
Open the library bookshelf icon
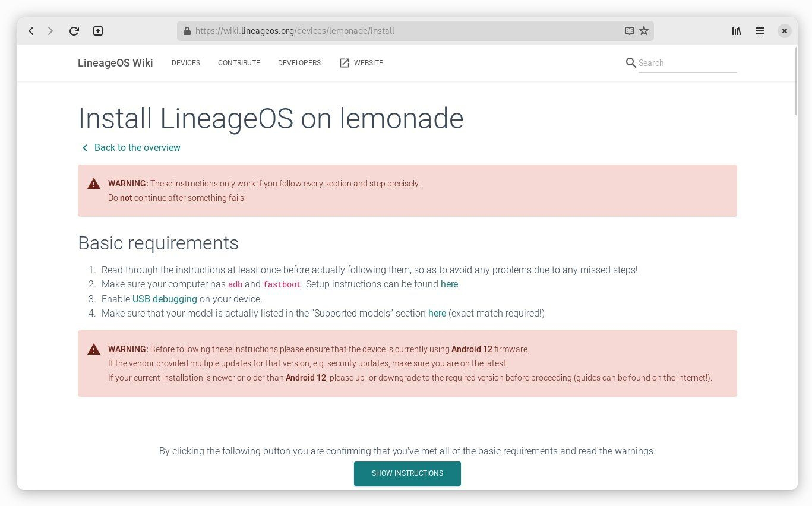pos(737,31)
